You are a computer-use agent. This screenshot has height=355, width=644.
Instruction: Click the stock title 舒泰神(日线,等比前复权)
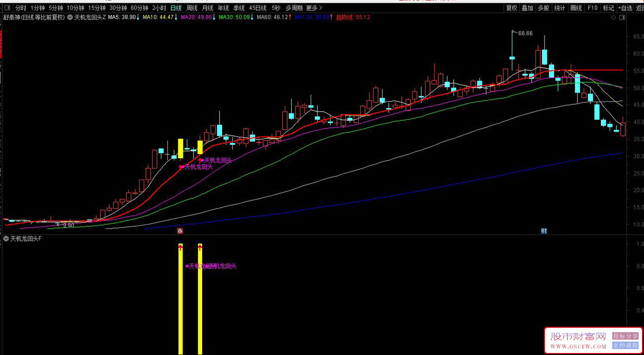tap(34, 17)
